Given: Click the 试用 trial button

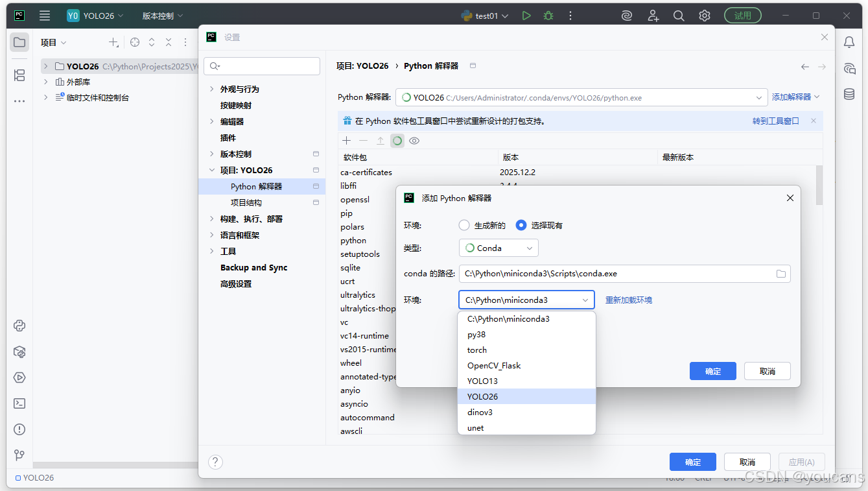Looking at the screenshot, I should click(x=743, y=16).
